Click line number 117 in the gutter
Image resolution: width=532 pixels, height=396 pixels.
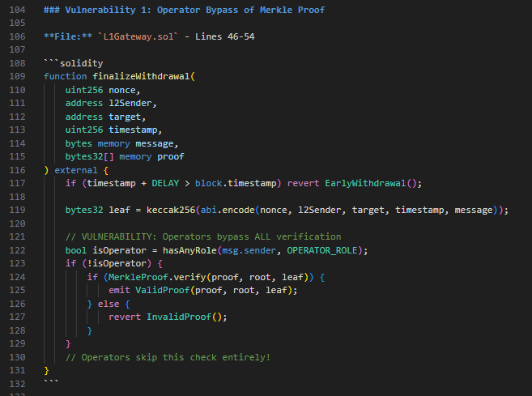(17, 184)
